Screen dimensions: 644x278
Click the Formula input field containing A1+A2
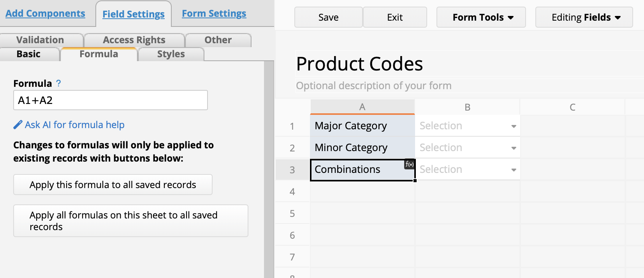pyautogui.click(x=110, y=100)
